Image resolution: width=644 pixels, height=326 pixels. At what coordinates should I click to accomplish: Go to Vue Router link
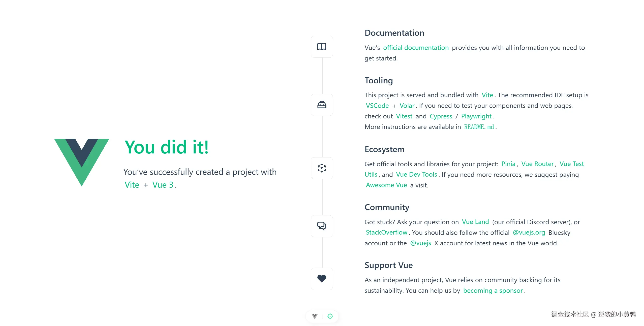pos(537,164)
